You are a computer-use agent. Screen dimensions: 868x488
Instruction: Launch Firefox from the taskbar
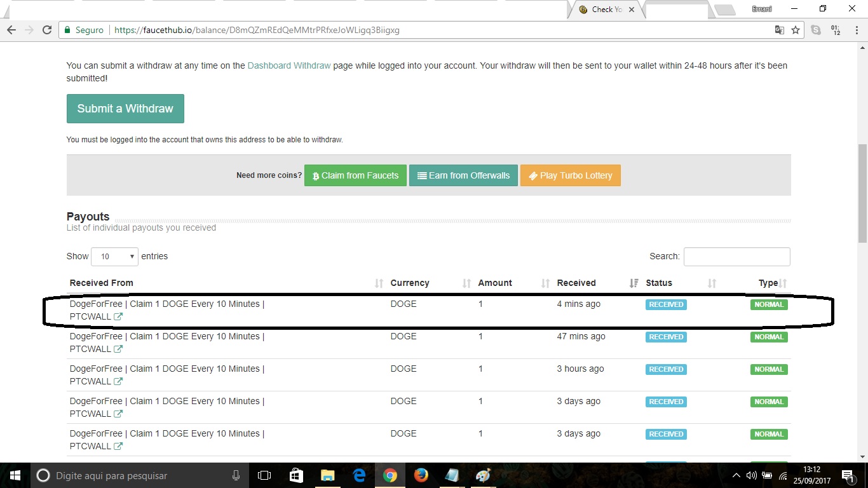pos(421,475)
